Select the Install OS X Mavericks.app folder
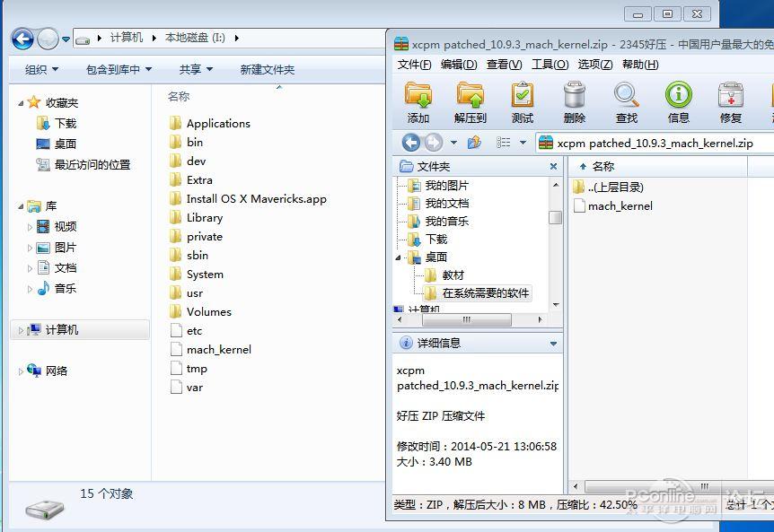774x532 pixels. pyautogui.click(x=256, y=198)
